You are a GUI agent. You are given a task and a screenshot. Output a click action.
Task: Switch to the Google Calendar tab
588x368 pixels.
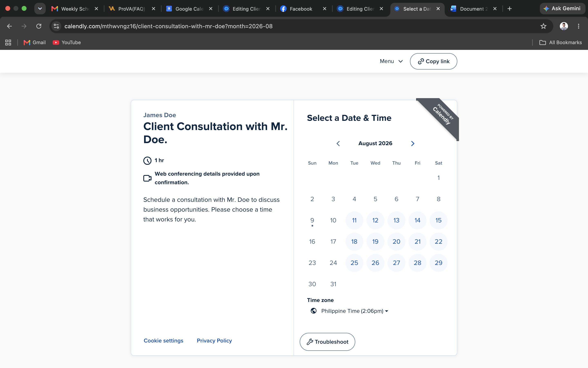click(189, 9)
